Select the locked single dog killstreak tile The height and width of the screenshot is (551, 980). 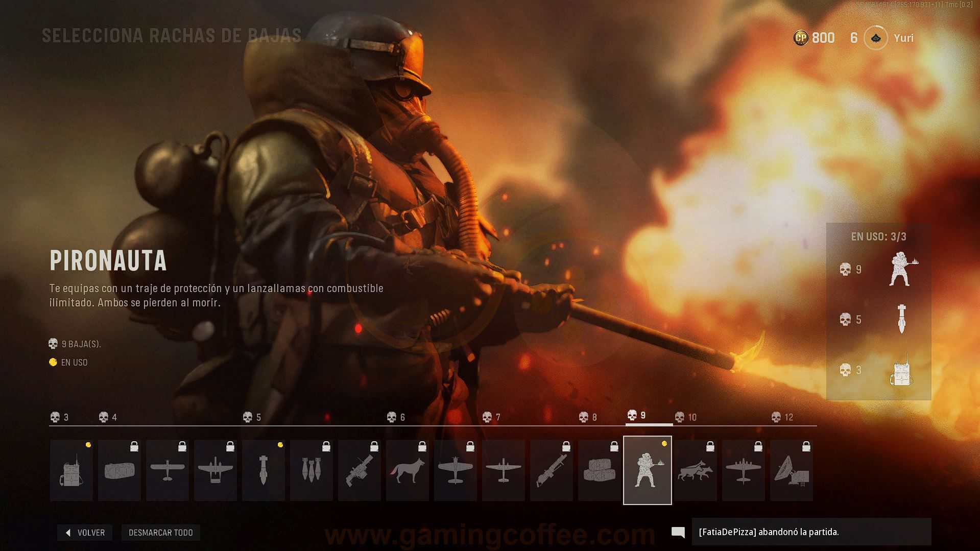pos(408,470)
